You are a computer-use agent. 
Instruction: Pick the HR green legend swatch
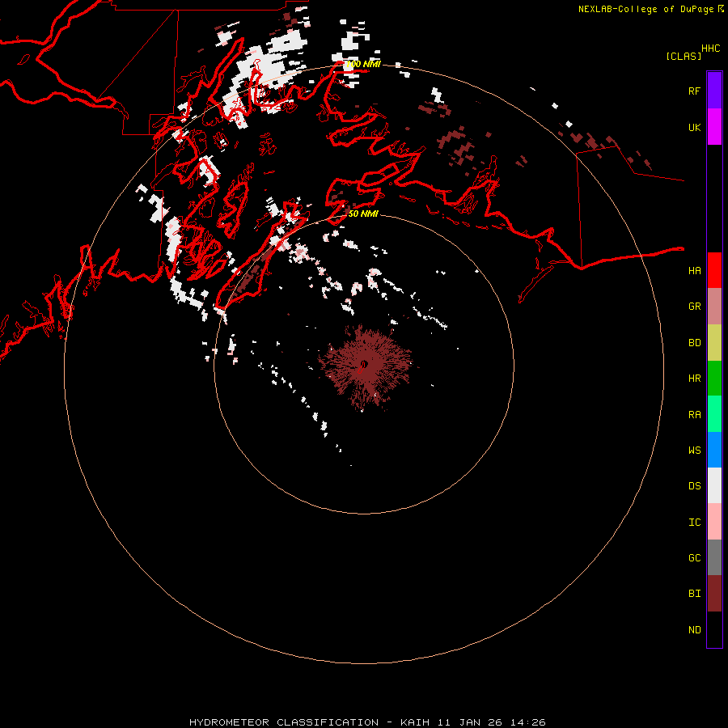coord(714,379)
